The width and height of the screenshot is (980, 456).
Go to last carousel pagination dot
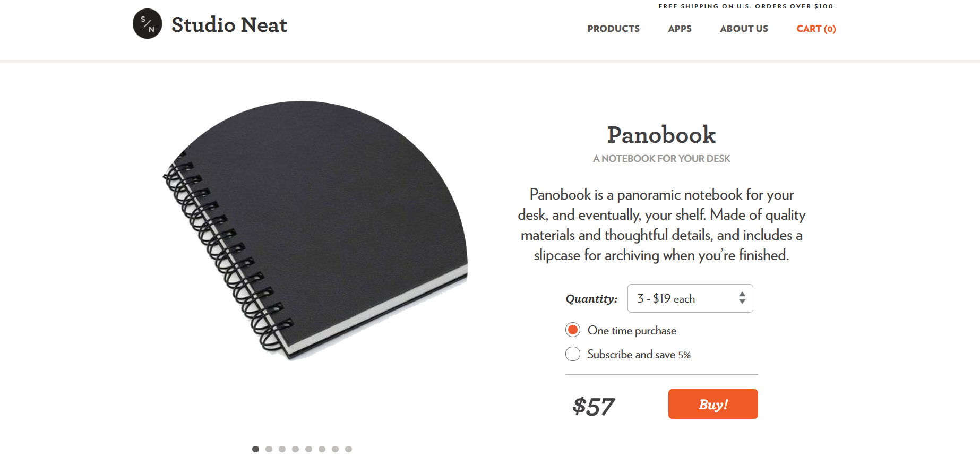coord(348,449)
